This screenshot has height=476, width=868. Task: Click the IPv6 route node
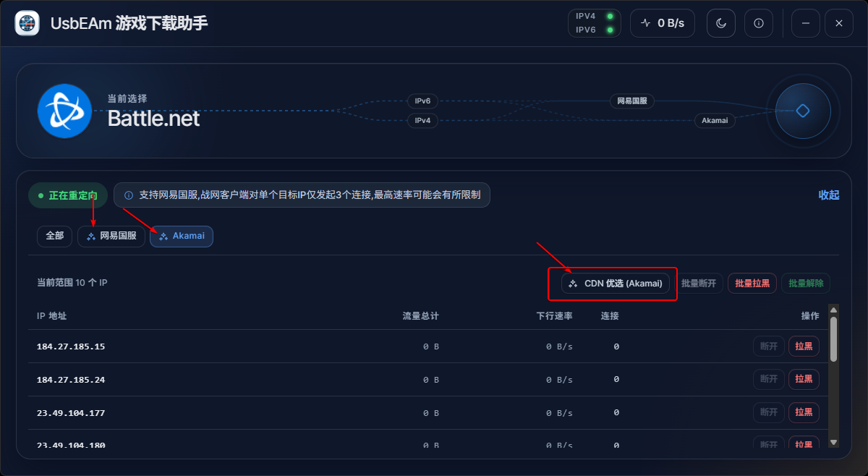(422, 101)
